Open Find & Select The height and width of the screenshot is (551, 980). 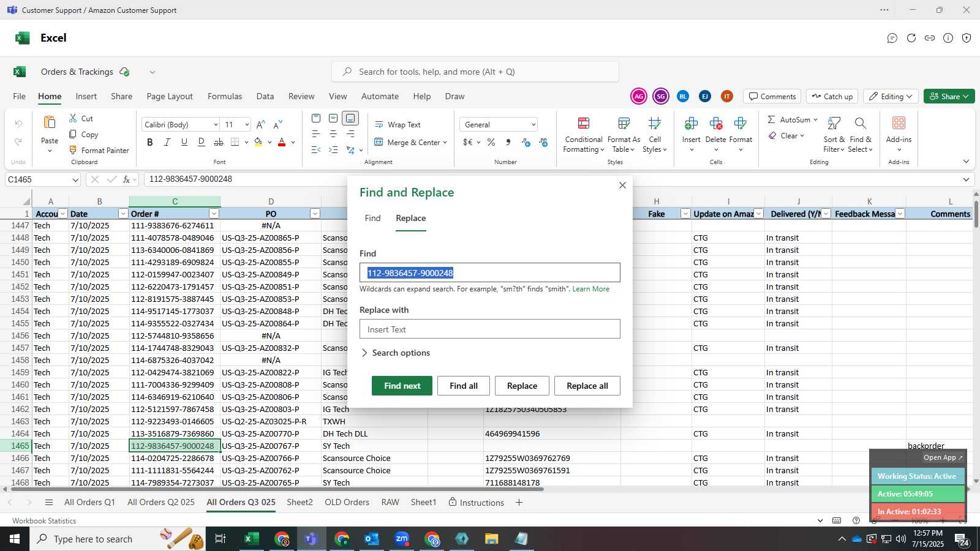tap(861, 135)
